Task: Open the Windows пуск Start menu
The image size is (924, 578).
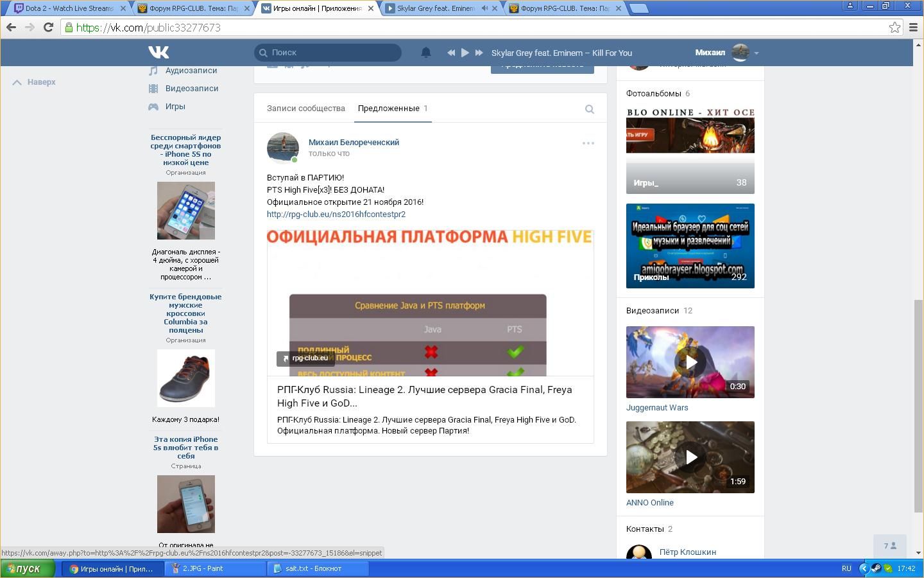Action: (x=28, y=568)
